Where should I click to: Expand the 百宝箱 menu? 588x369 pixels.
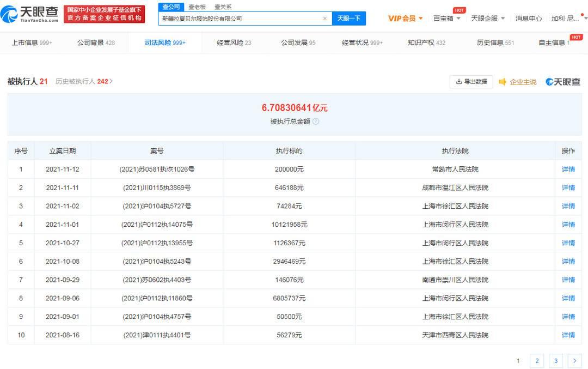446,19
